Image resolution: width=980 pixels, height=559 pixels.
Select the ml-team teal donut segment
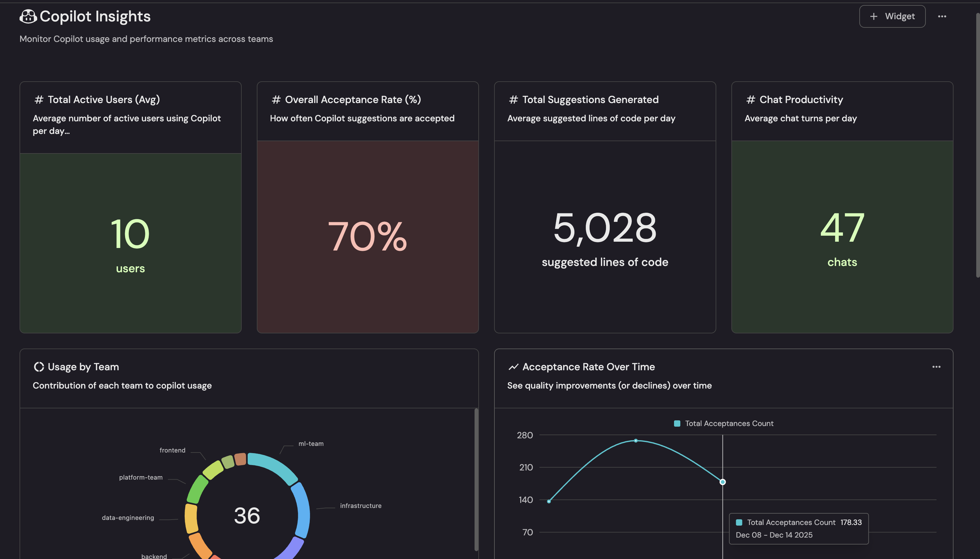tap(273, 467)
